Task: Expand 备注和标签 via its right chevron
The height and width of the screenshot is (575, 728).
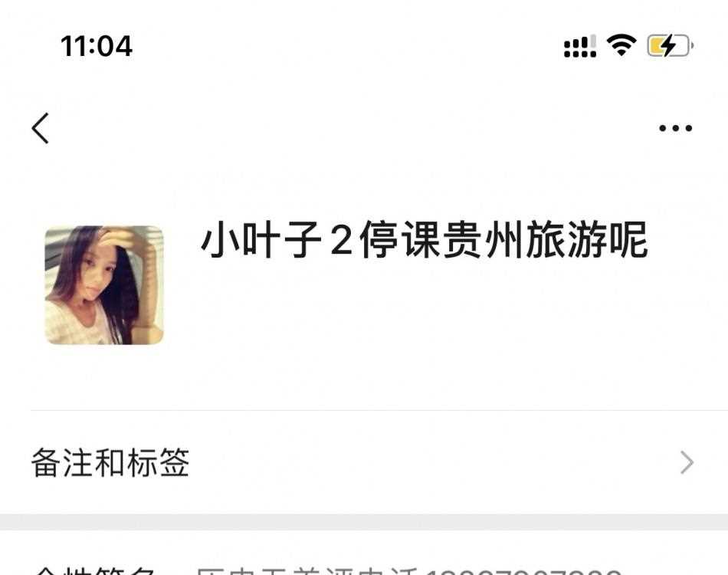Action: point(687,462)
